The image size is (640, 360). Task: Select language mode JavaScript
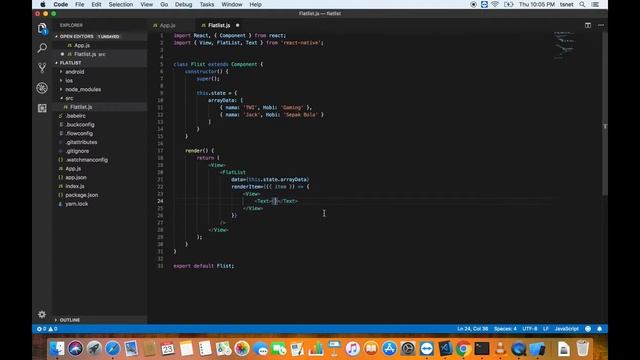point(567,329)
